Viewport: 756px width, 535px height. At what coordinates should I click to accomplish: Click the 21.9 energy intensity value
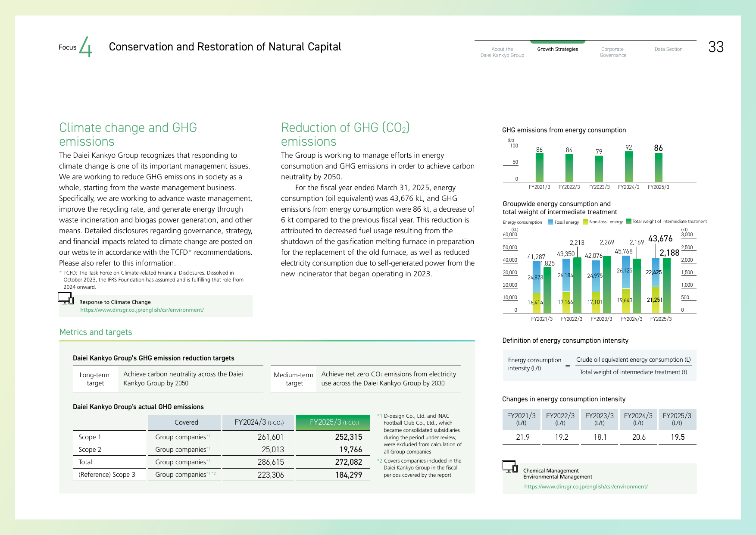click(x=522, y=437)
